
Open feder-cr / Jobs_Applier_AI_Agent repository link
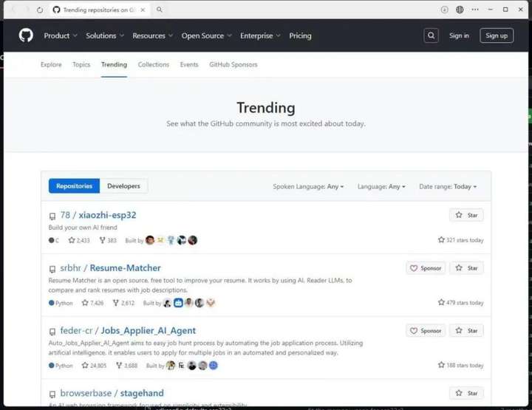[x=128, y=331]
